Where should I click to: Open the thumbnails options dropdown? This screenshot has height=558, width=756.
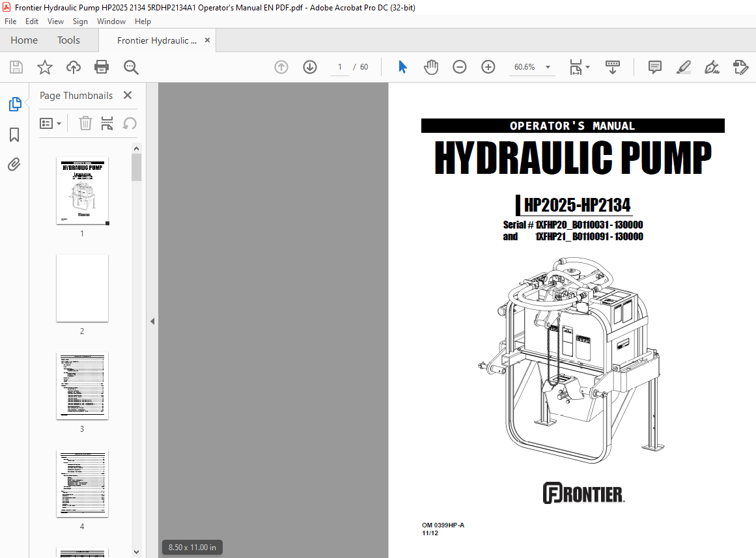click(51, 124)
